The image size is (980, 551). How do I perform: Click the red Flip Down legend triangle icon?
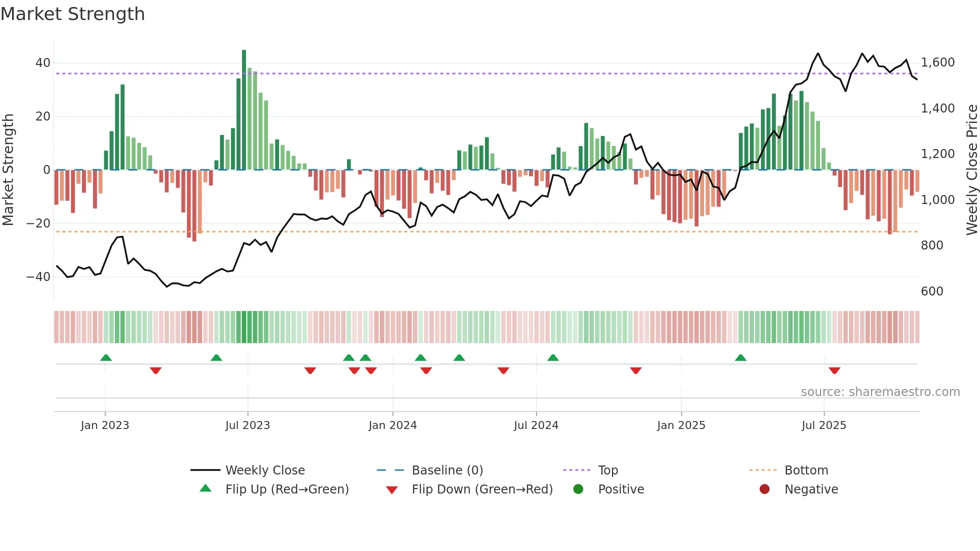[x=392, y=490]
